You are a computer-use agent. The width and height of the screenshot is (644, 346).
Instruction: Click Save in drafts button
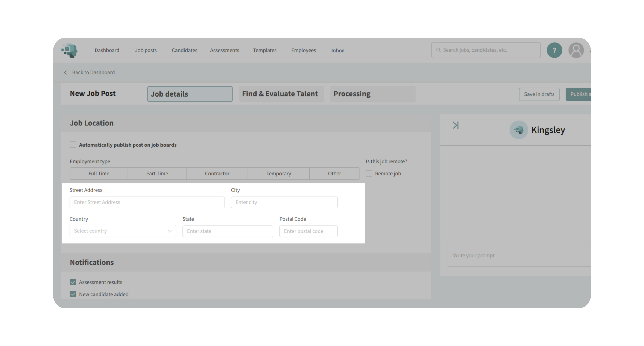click(x=539, y=94)
